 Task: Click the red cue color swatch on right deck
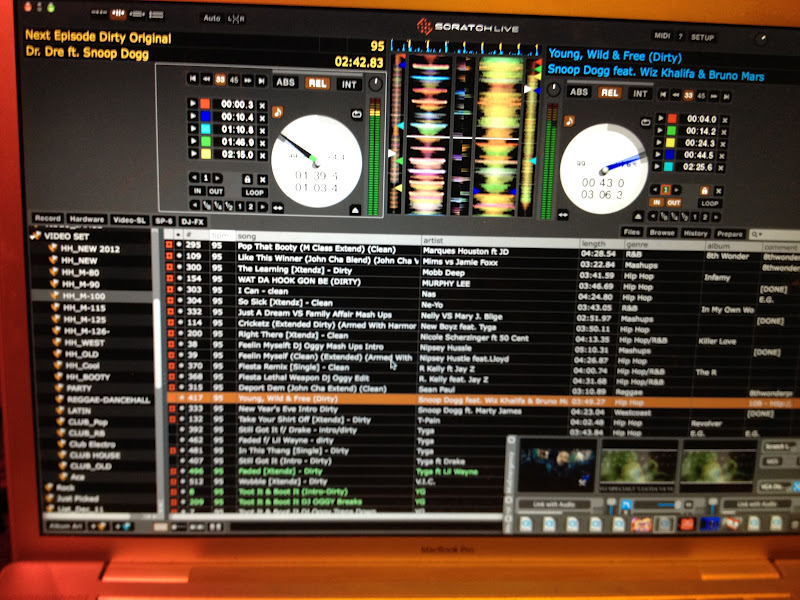point(672,118)
